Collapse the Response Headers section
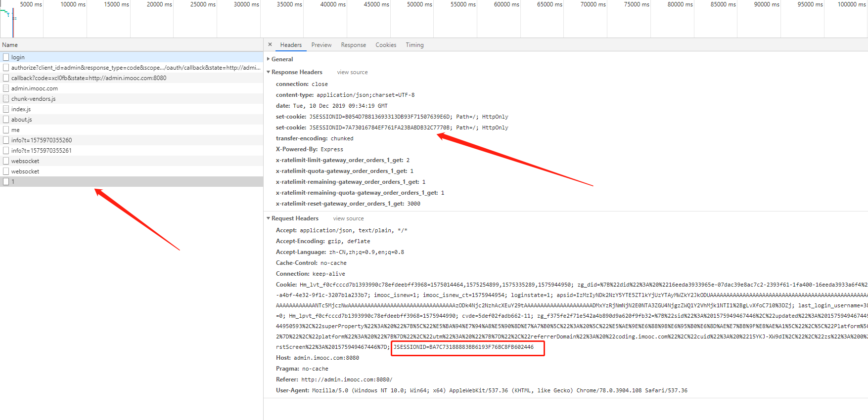The height and width of the screenshot is (420, 868). (x=295, y=72)
